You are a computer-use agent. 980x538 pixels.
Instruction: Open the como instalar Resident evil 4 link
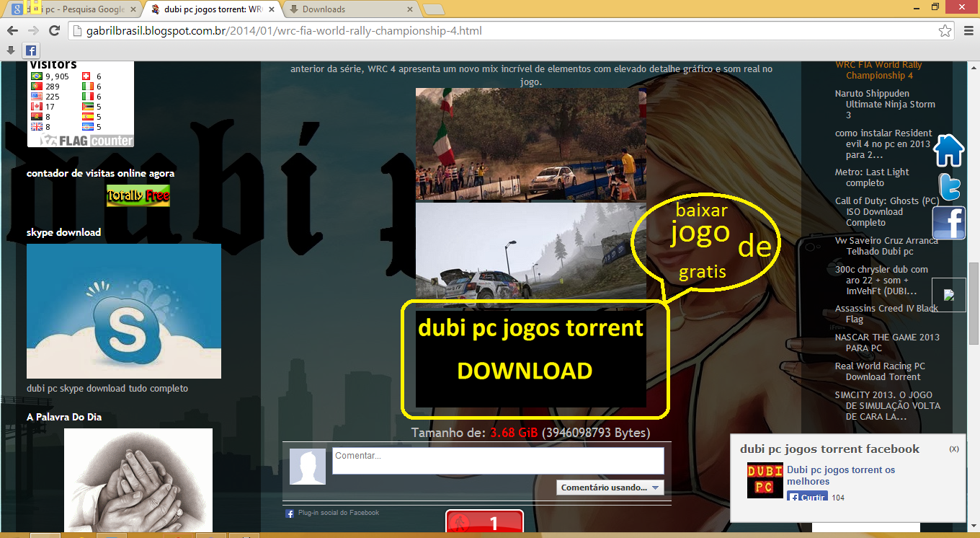(883, 144)
